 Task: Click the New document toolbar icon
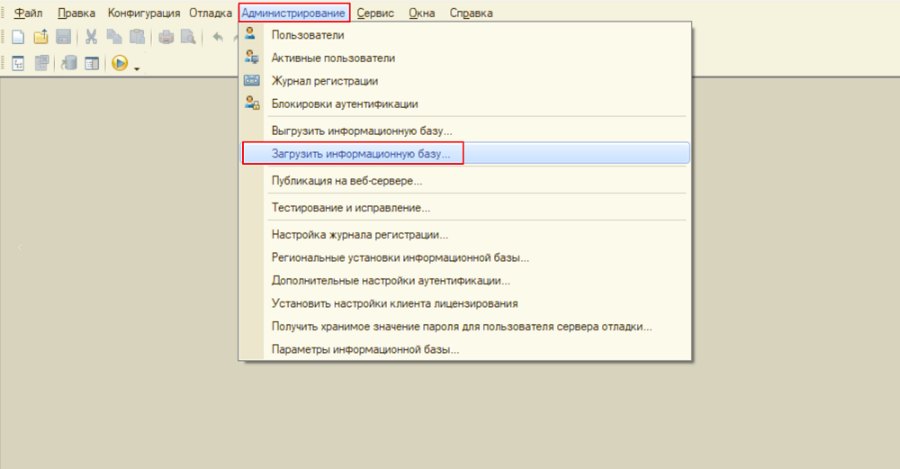(x=18, y=37)
